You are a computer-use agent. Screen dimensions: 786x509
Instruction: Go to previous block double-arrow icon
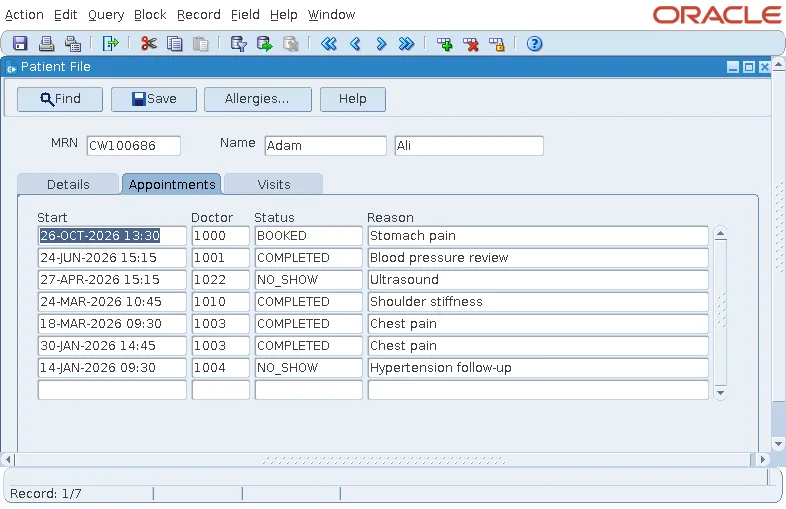point(329,44)
